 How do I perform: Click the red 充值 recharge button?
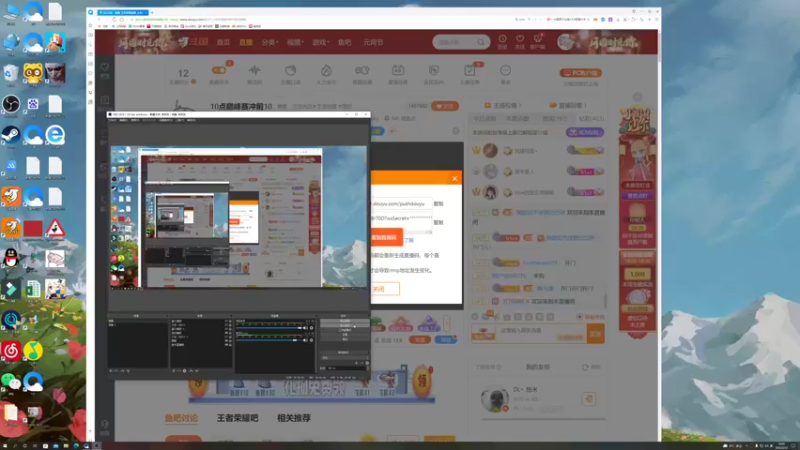(420, 340)
